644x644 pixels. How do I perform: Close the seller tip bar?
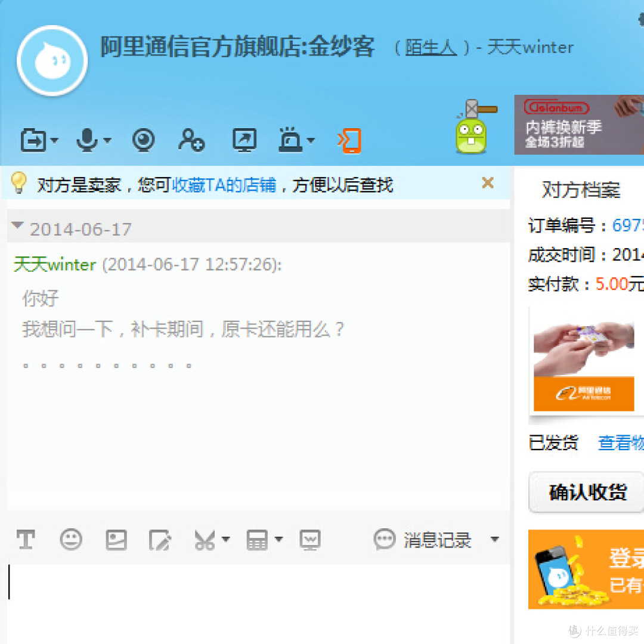click(488, 183)
